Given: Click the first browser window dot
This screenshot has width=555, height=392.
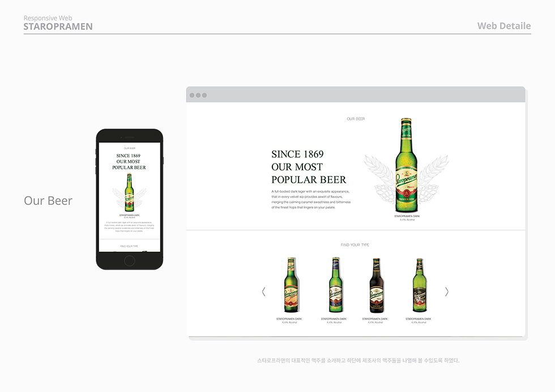Looking at the screenshot, I should (x=192, y=95).
